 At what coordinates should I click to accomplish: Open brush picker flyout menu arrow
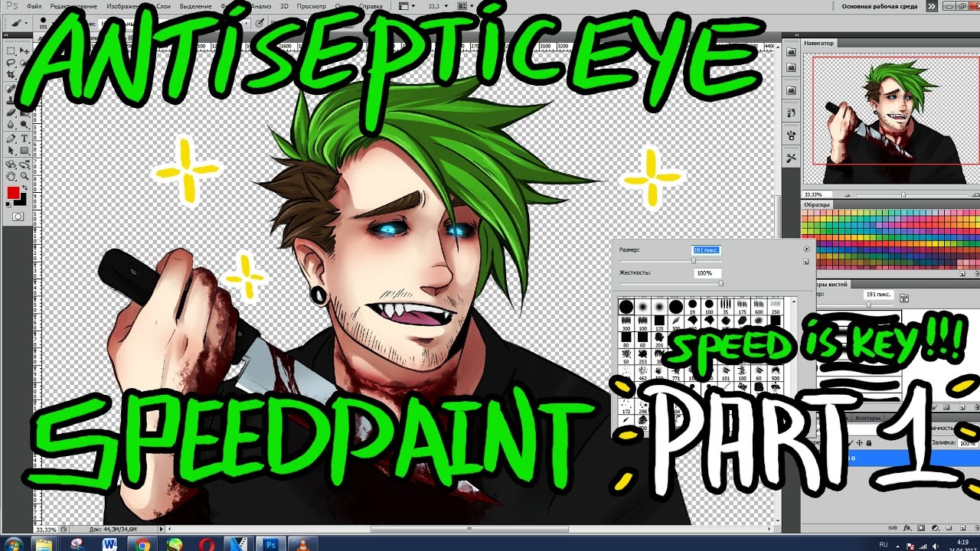(806, 249)
